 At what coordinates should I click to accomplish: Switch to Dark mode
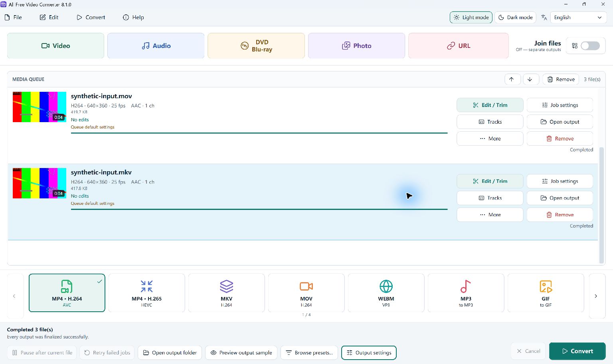click(515, 17)
